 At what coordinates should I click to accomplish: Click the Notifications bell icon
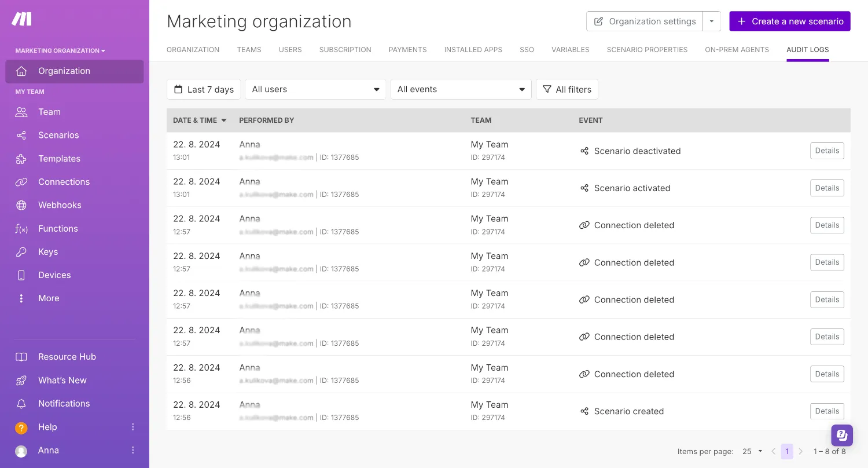coord(21,404)
